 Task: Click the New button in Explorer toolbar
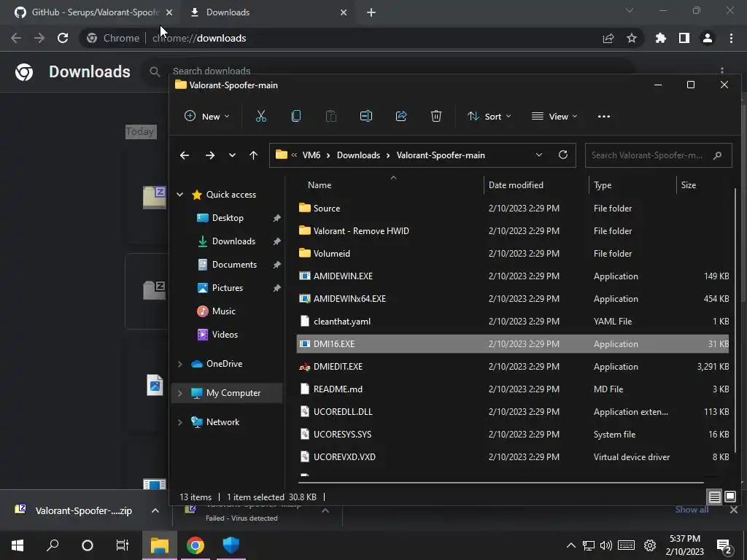(x=206, y=116)
